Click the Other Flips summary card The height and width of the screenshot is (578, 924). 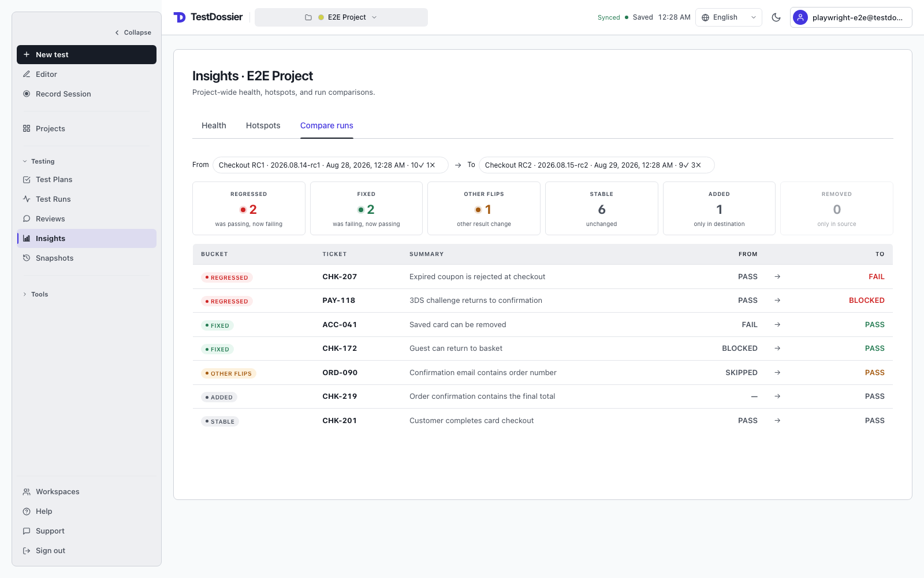484,209
